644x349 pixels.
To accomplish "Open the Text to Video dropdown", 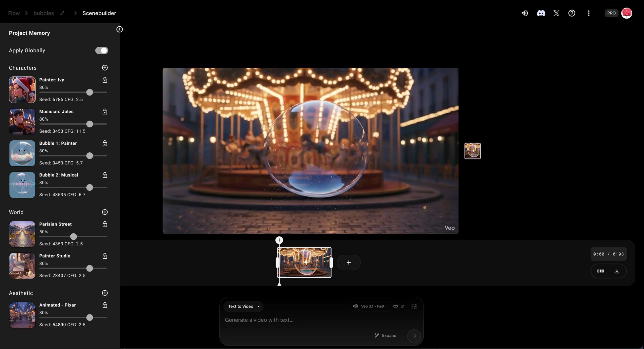I will coord(243,306).
